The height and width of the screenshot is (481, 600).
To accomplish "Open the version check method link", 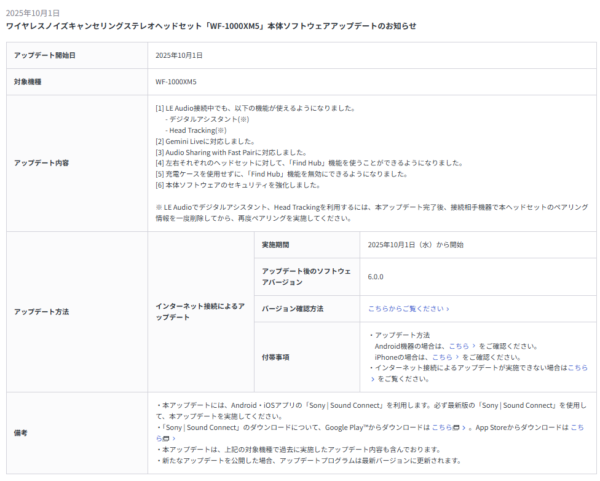I will click(405, 309).
